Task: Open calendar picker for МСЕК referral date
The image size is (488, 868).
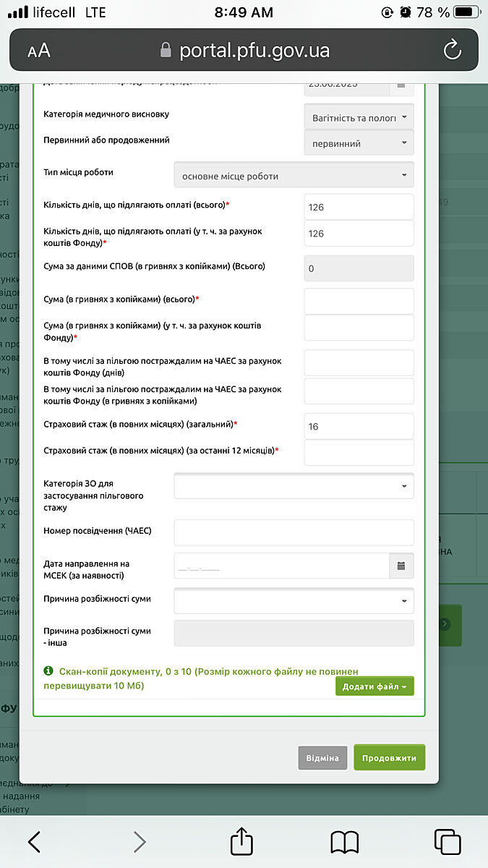Action: click(x=401, y=566)
